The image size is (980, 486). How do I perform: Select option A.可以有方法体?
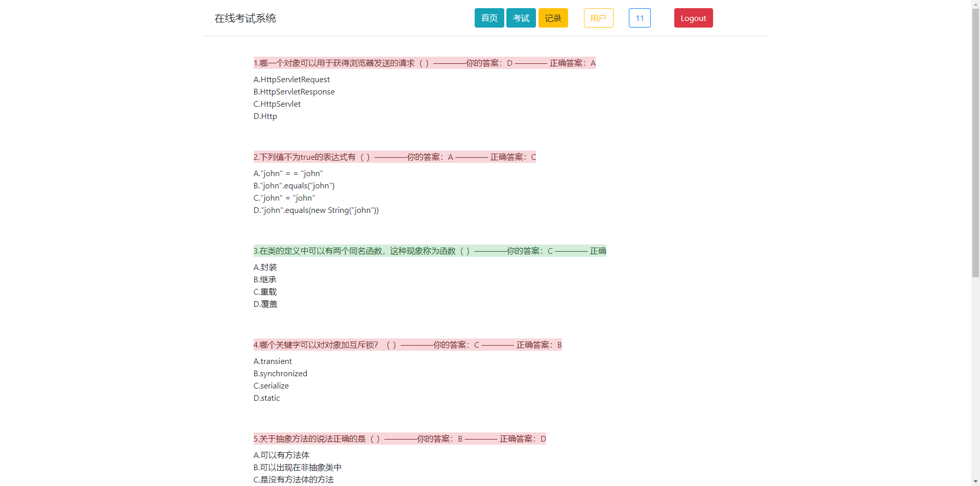282,455
